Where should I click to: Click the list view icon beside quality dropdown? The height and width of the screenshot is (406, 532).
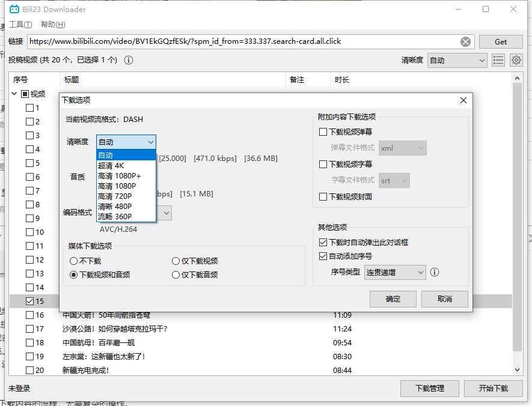(x=498, y=60)
